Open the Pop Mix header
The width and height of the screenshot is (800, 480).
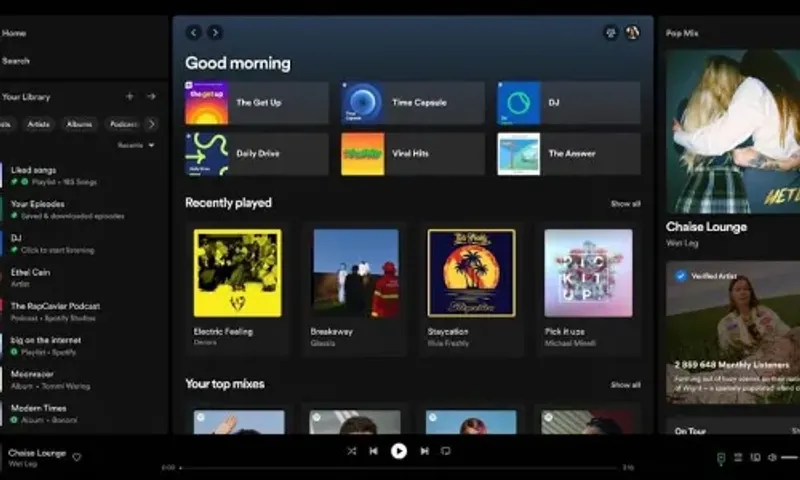[x=682, y=33]
